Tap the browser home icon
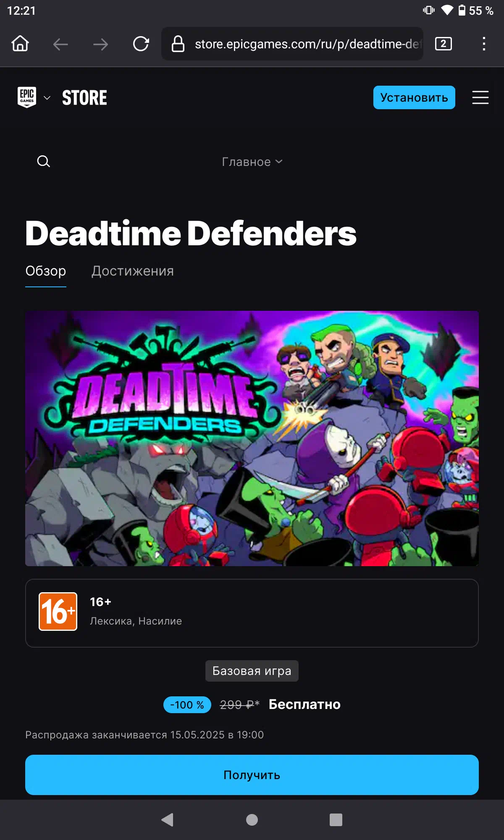504x840 pixels. point(20,43)
